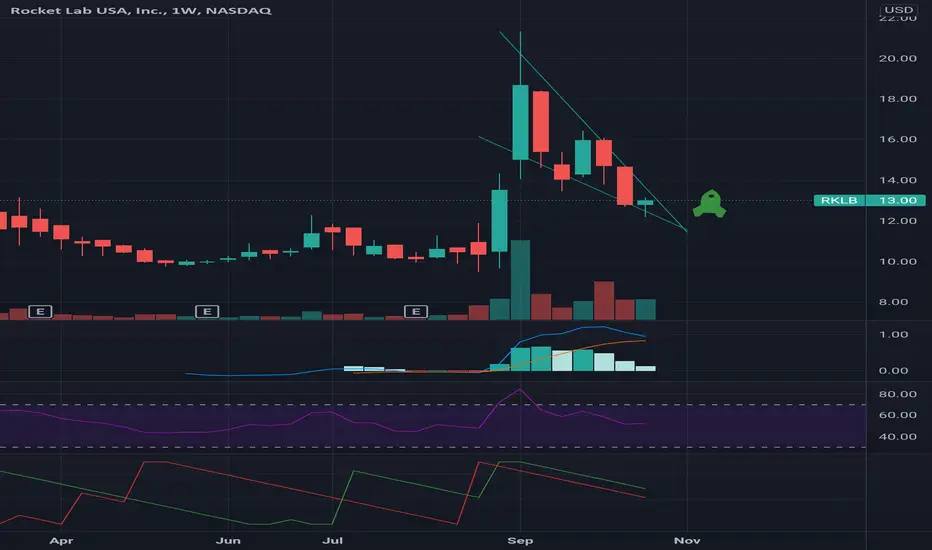Viewport: 932px width, 550px height.
Task: Click the 10.00 price axis label
Action: (898, 262)
